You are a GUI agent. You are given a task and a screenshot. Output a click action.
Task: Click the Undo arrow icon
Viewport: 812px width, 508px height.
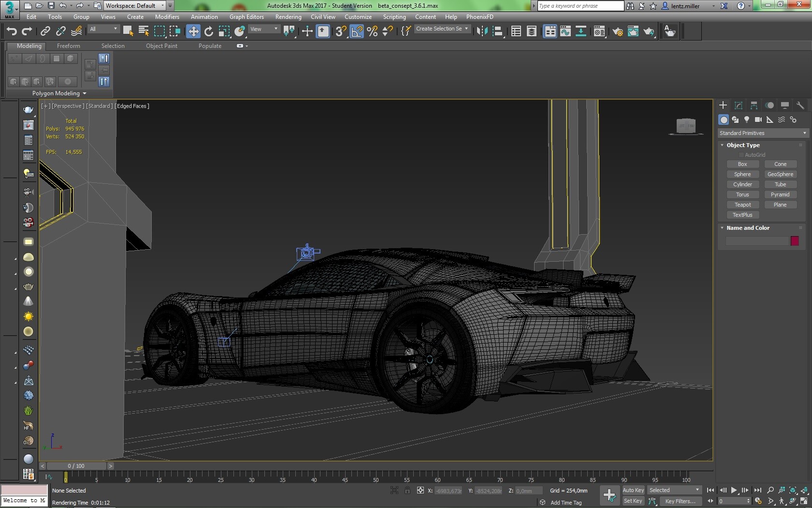12,31
